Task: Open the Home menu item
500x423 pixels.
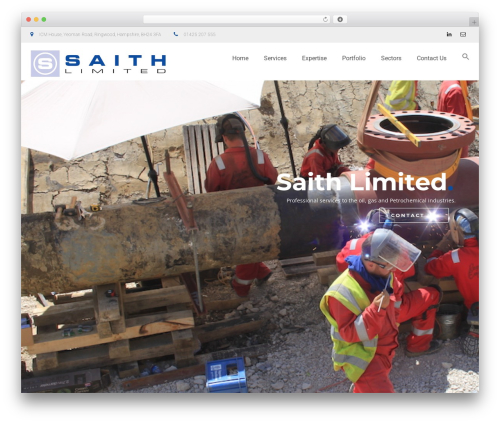Action: click(240, 58)
